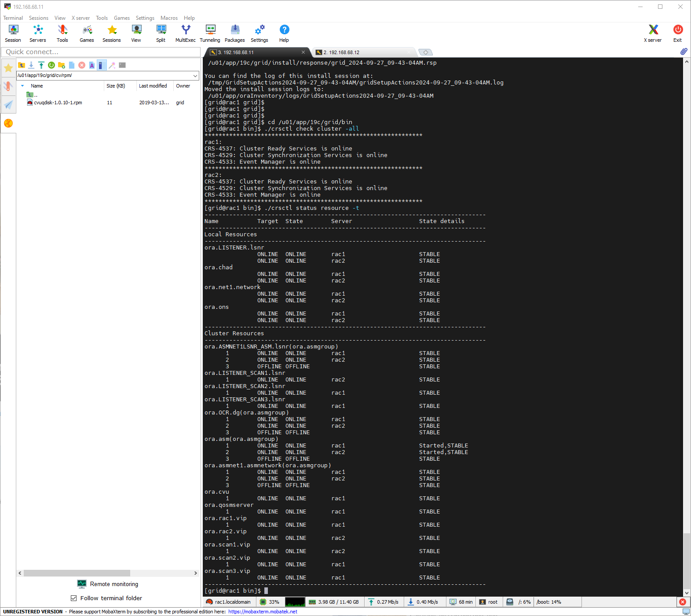The height and width of the screenshot is (616, 691).
Task: Click the rac1.localdomain status entry
Action: coord(228,602)
